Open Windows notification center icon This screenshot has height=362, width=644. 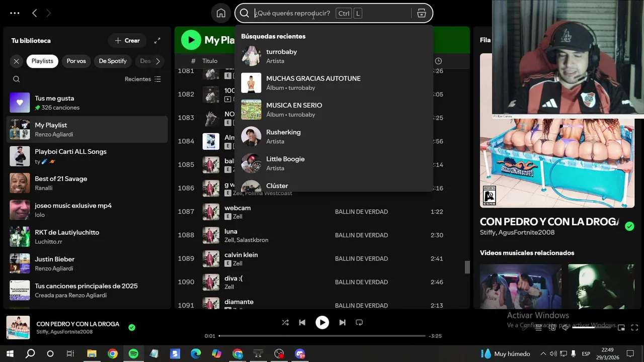tap(630, 354)
